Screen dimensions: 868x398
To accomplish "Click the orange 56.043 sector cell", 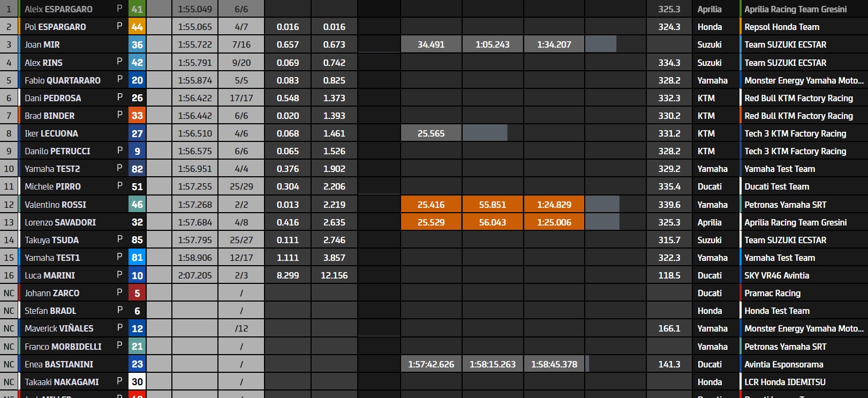I will coord(493,222).
